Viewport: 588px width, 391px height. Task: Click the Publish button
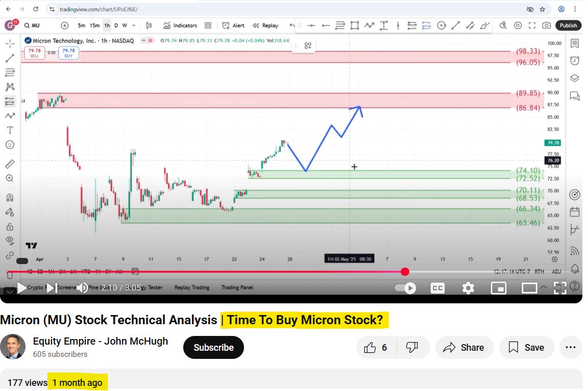coord(568,25)
